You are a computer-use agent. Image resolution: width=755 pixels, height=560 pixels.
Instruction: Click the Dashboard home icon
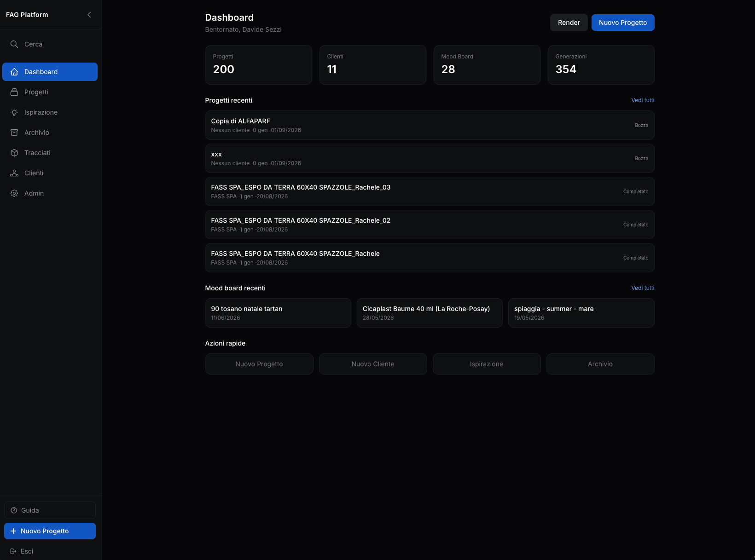[14, 72]
